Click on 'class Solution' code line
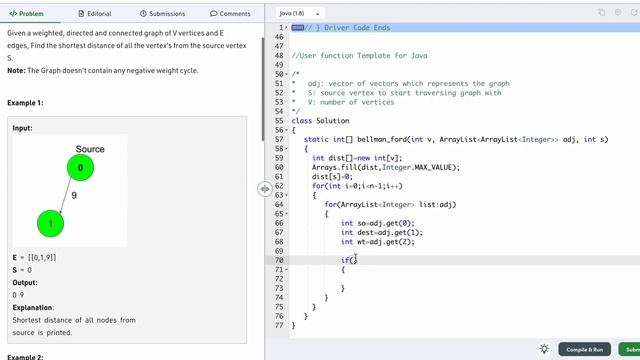The image size is (640, 360). click(x=320, y=120)
